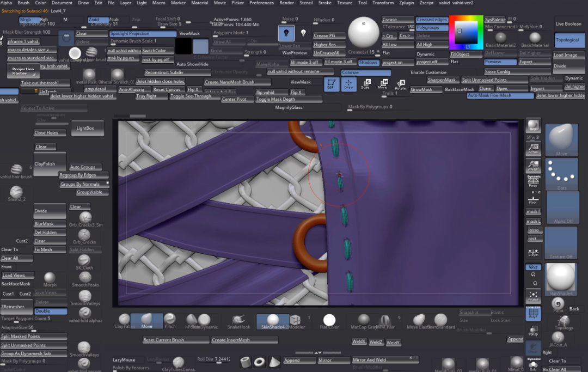
Task: Activate the Move gizmo icon
Action: [x=383, y=84]
